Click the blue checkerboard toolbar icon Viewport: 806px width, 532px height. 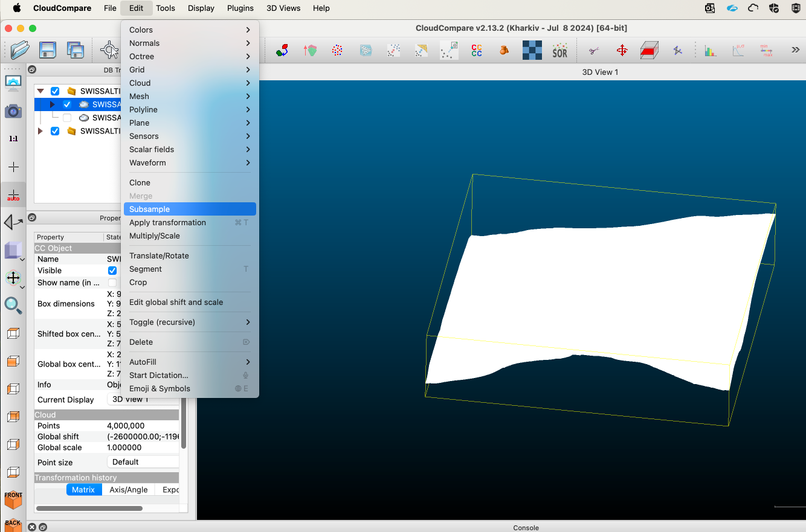pyautogui.click(x=532, y=51)
